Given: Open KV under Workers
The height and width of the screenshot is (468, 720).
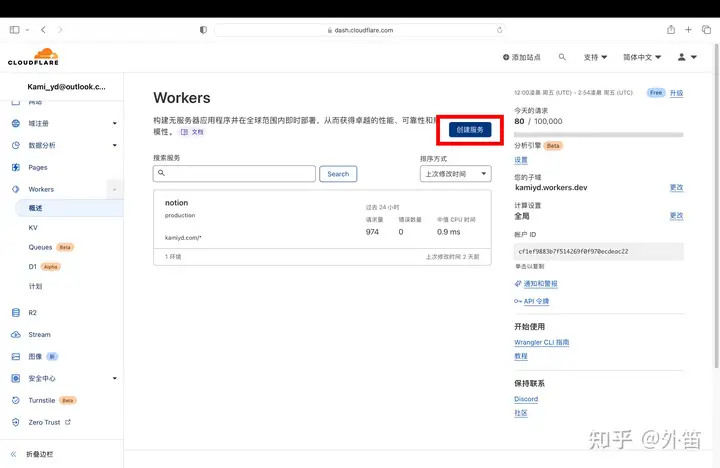Looking at the screenshot, I should (x=33, y=227).
